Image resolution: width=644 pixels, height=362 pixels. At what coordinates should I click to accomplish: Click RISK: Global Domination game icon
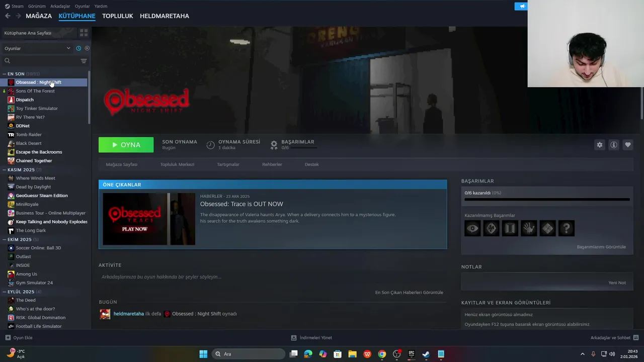click(x=11, y=318)
